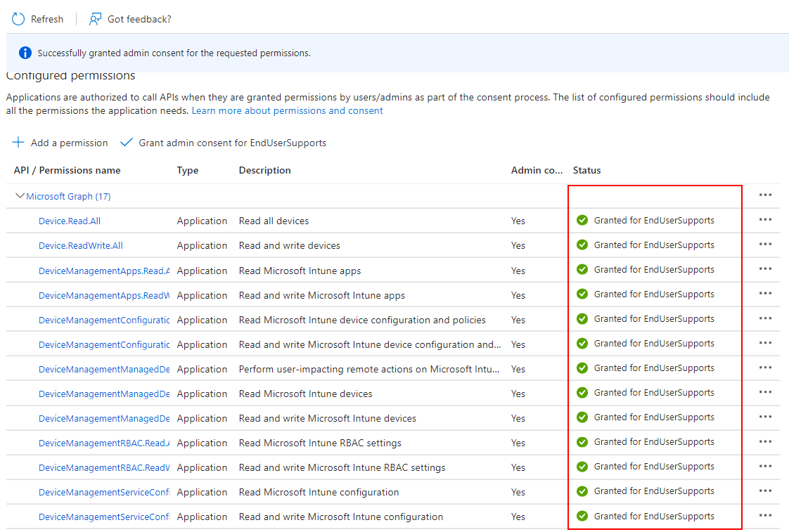
Task: Click the info icon in the success banner
Action: (x=25, y=53)
